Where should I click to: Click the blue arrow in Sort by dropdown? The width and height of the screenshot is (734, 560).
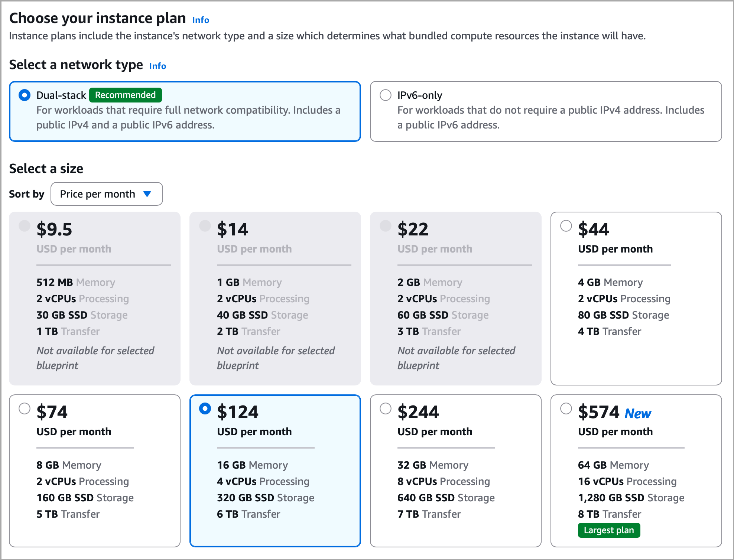[x=147, y=194]
